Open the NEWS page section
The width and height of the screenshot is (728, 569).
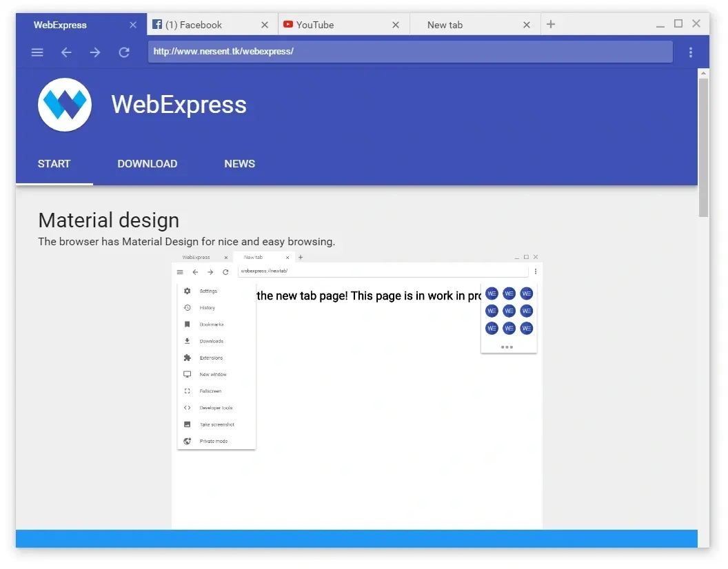tap(240, 163)
